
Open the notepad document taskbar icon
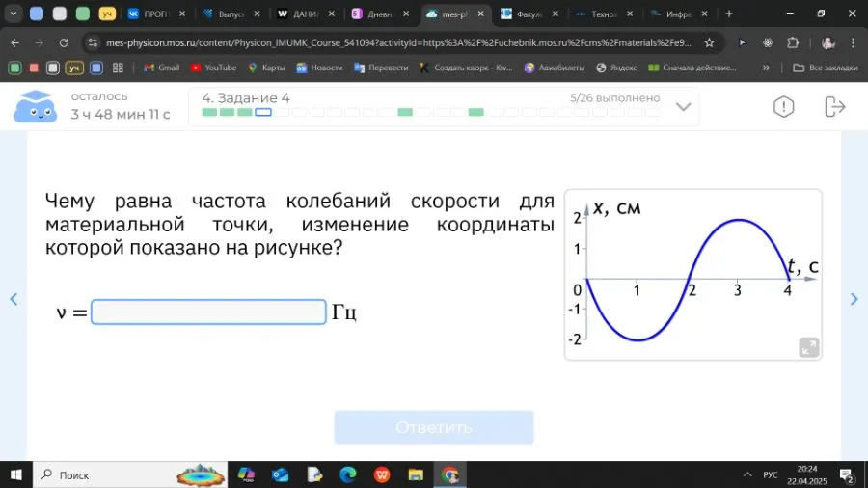[x=314, y=474]
